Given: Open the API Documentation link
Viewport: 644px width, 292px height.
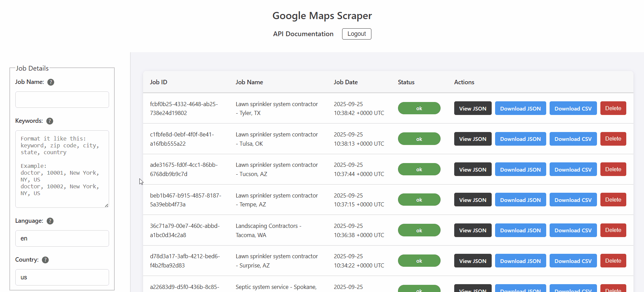Looking at the screenshot, I should pos(303,34).
